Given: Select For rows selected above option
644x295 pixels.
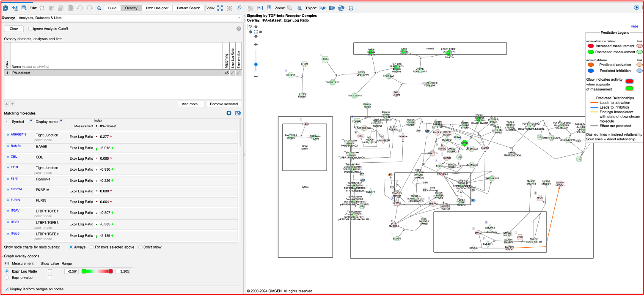Looking at the screenshot, I should click(x=91, y=247).
